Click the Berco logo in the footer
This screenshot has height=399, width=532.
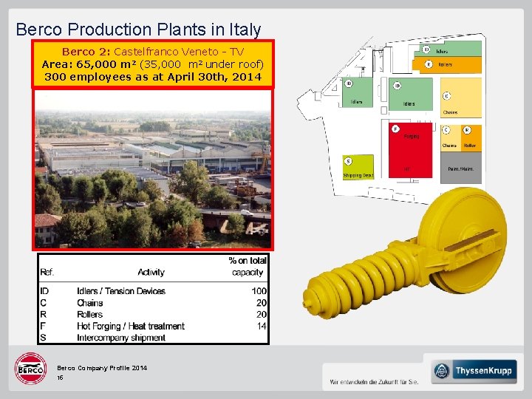tap(30, 369)
